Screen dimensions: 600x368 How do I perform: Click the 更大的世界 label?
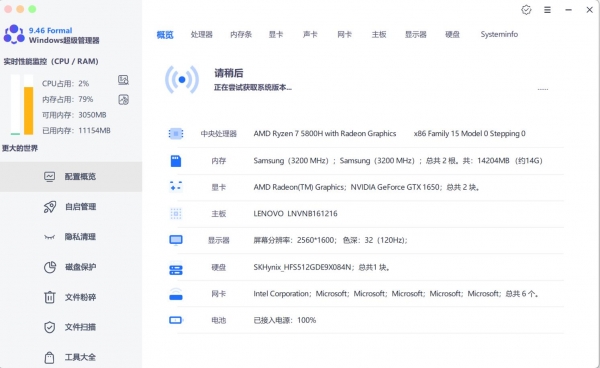pos(20,148)
